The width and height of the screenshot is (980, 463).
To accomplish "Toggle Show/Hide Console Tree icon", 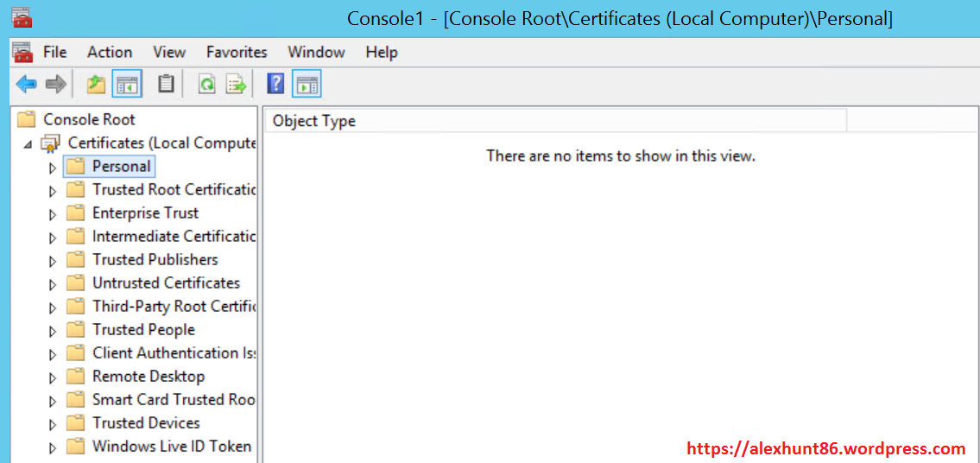I will [x=128, y=84].
